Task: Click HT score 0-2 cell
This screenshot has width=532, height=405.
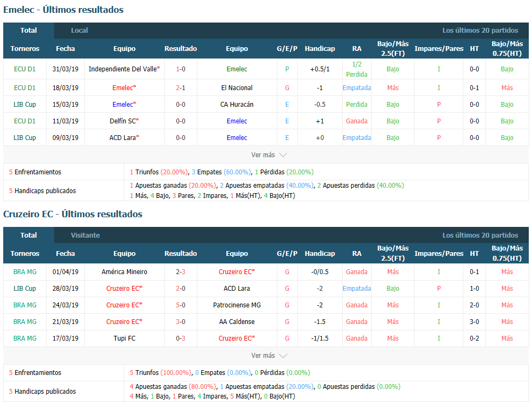Action: click(474, 338)
